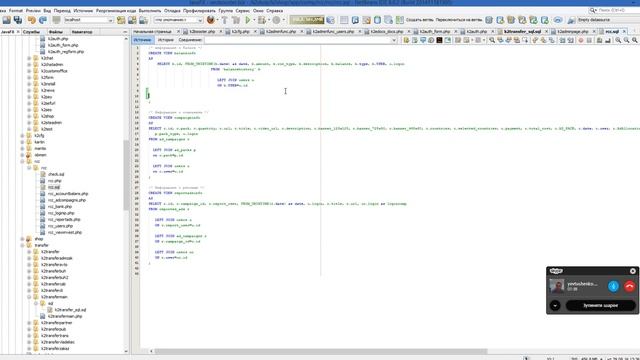This screenshot has width=640, height=360.
Task: Open the Empty datasource dropdown
Action: (x=608, y=20)
